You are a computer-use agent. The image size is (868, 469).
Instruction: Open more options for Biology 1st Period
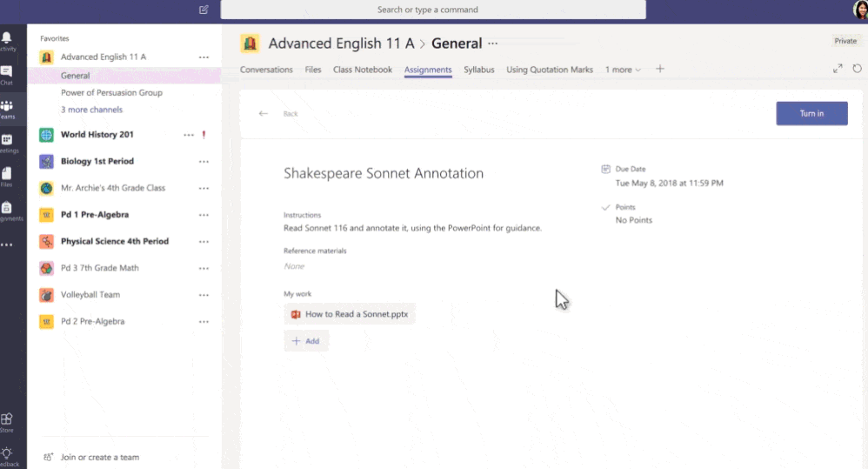tap(204, 162)
